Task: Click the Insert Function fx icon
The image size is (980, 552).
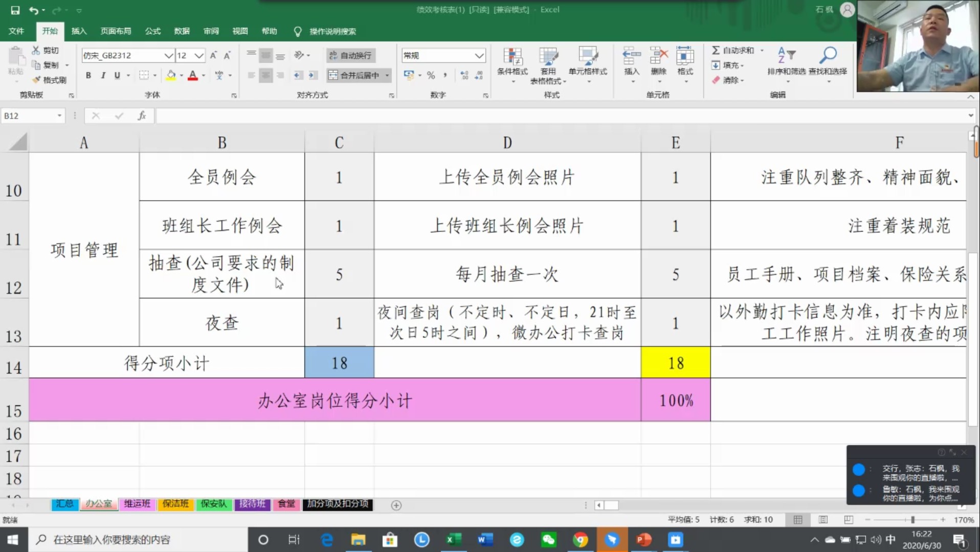Action: [x=142, y=116]
